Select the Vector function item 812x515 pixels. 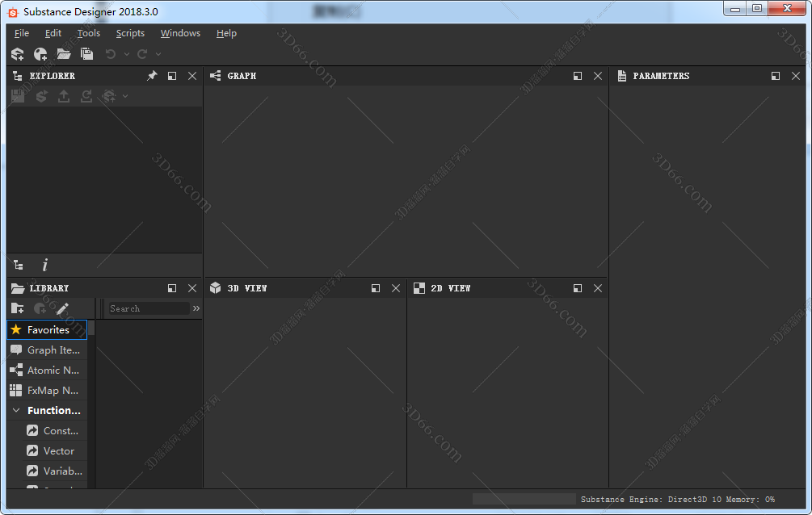56,450
